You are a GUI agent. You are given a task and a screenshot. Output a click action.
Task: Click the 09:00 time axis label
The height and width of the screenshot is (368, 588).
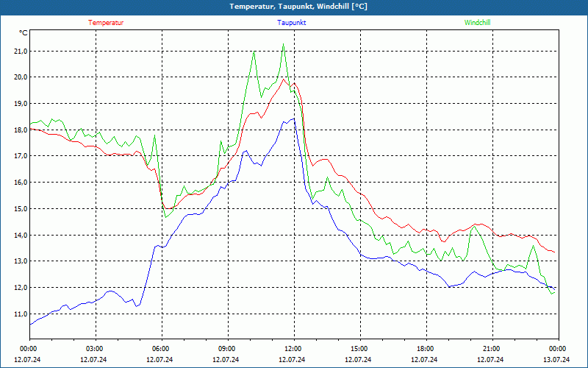228,349
